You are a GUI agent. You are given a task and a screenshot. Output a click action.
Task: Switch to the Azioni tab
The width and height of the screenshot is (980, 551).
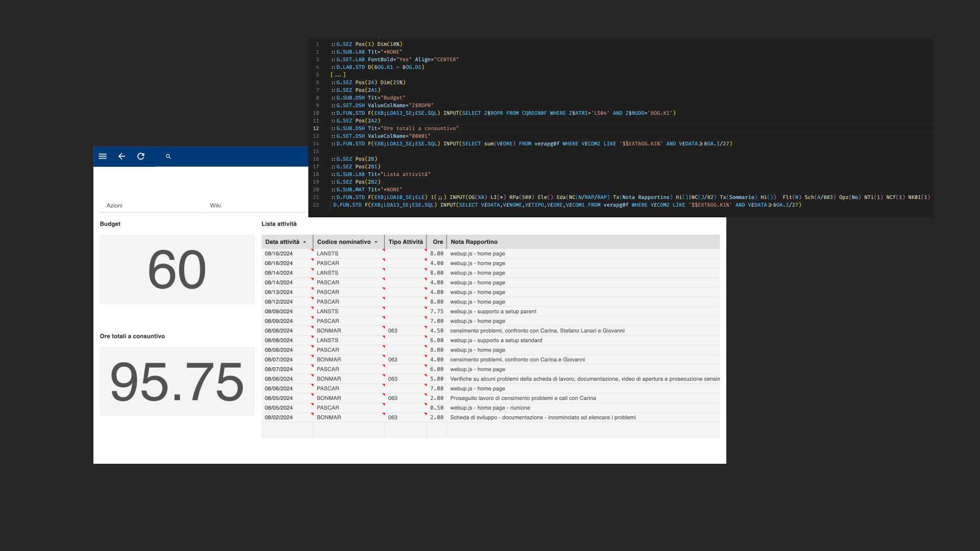point(114,206)
